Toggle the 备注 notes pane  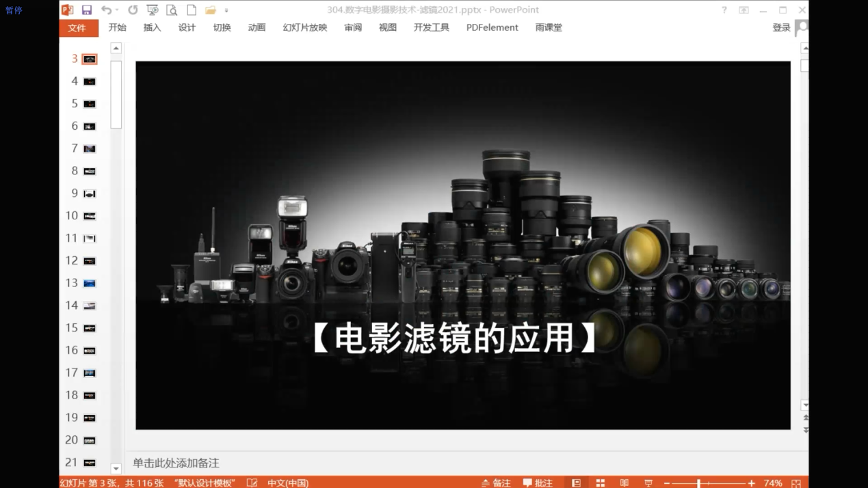pyautogui.click(x=496, y=483)
